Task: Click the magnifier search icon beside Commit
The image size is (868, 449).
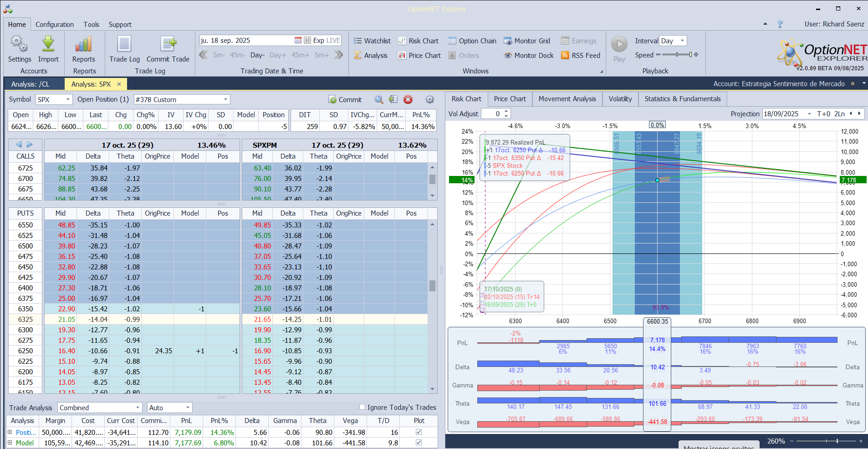Action: click(379, 99)
